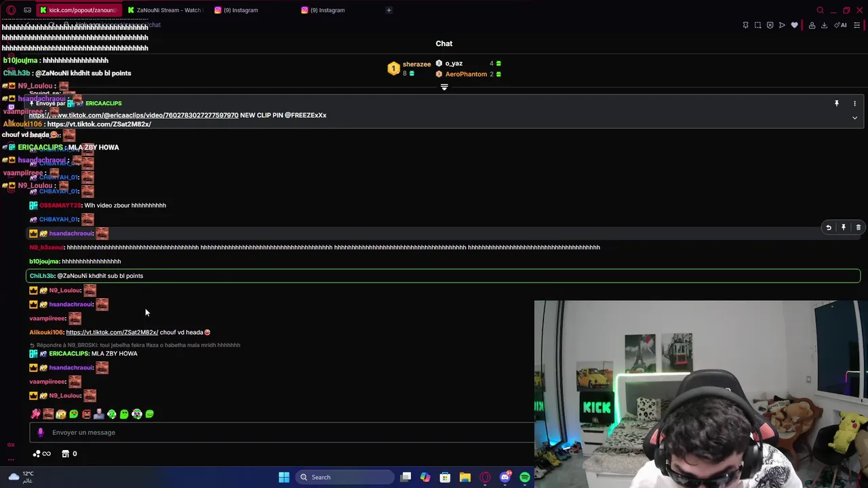Image resolution: width=868 pixels, height=488 pixels.
Task: Open Easy Setup menu icon
Action: pos(857,25)
